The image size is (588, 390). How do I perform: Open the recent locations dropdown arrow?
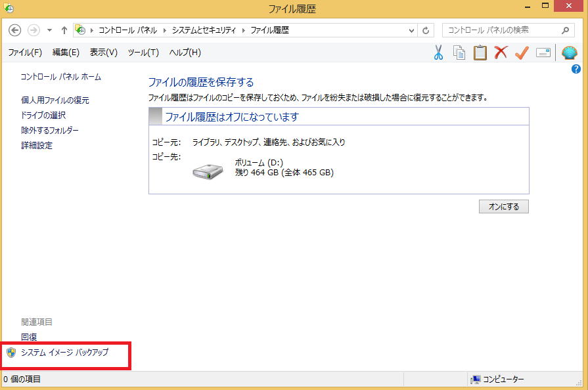coord(49,30)
